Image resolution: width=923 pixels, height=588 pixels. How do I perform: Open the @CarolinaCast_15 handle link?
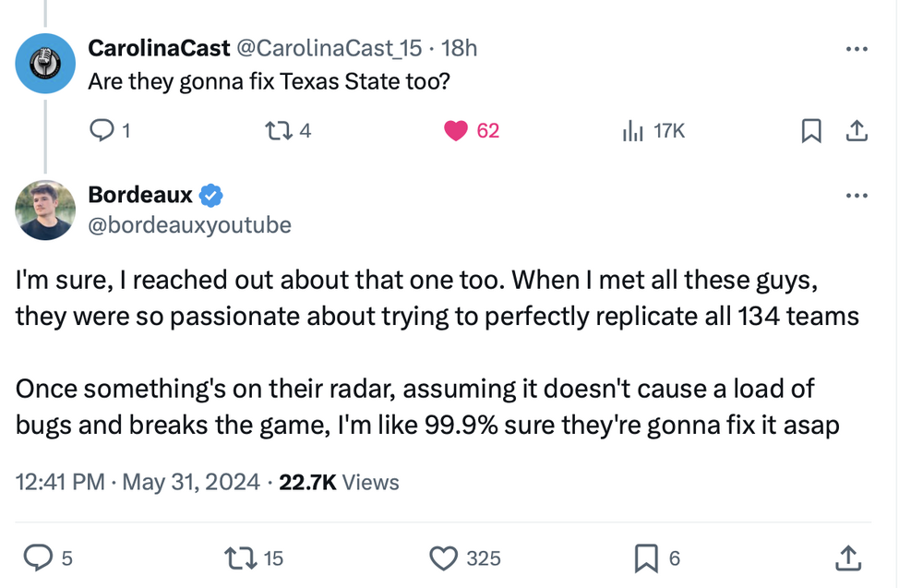[x=334, y=48]
